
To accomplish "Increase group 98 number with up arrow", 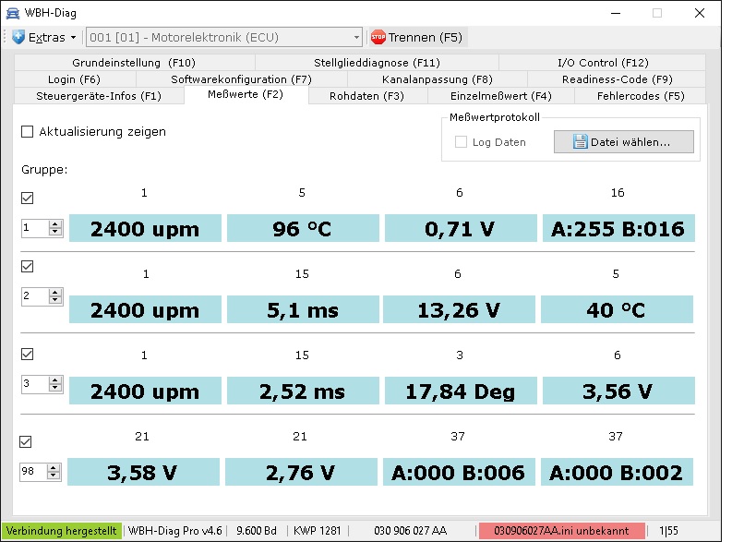I will pos(55,467).
